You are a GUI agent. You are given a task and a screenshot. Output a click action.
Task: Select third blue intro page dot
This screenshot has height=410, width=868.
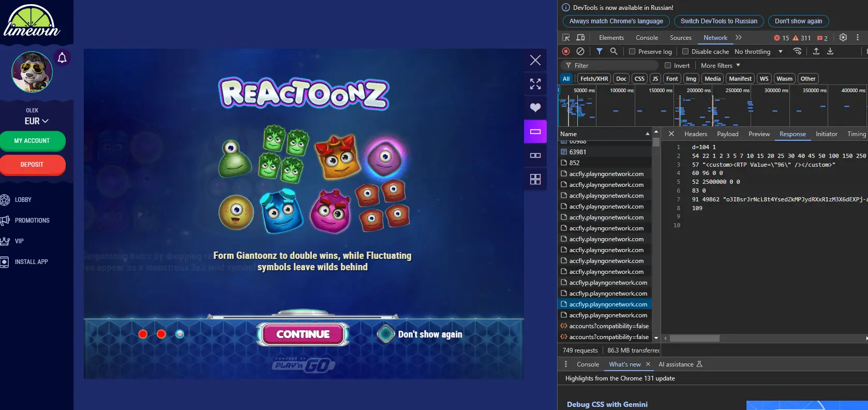coord(179,334)
